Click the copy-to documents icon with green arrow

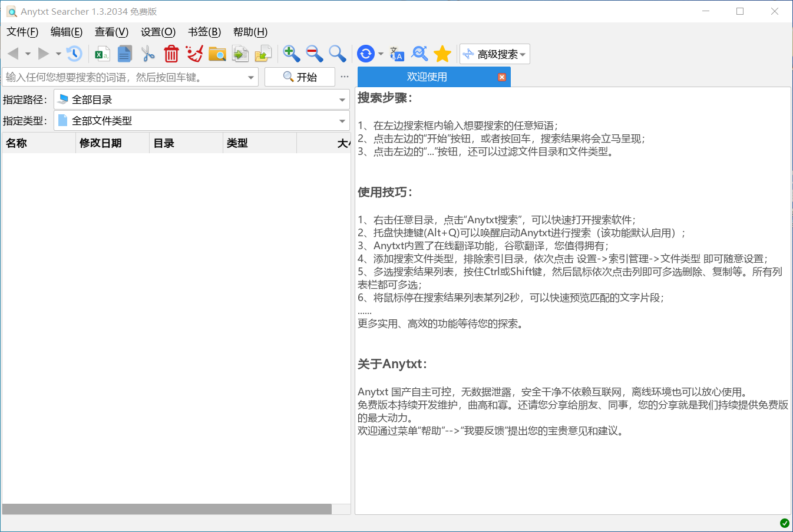pyautogui.click(x=240, y=54)
